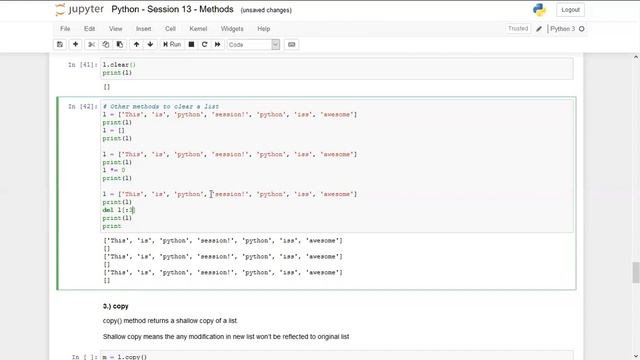Click the kernel idle circle indicator
640x360 pixels.
coord(582,29)
